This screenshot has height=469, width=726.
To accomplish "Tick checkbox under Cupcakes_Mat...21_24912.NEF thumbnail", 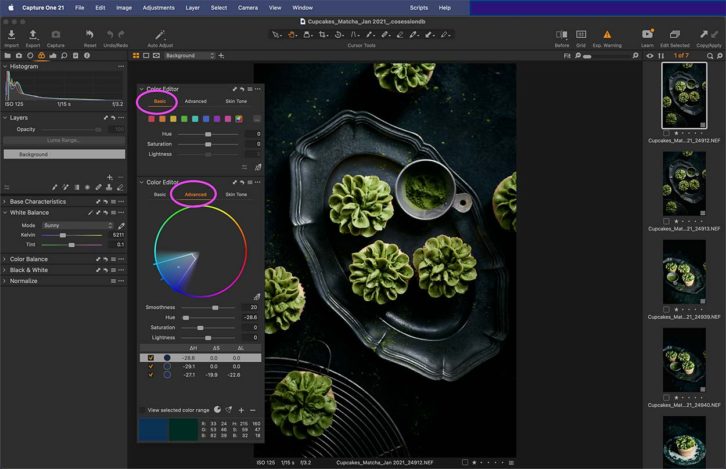I will click(666, 133).
